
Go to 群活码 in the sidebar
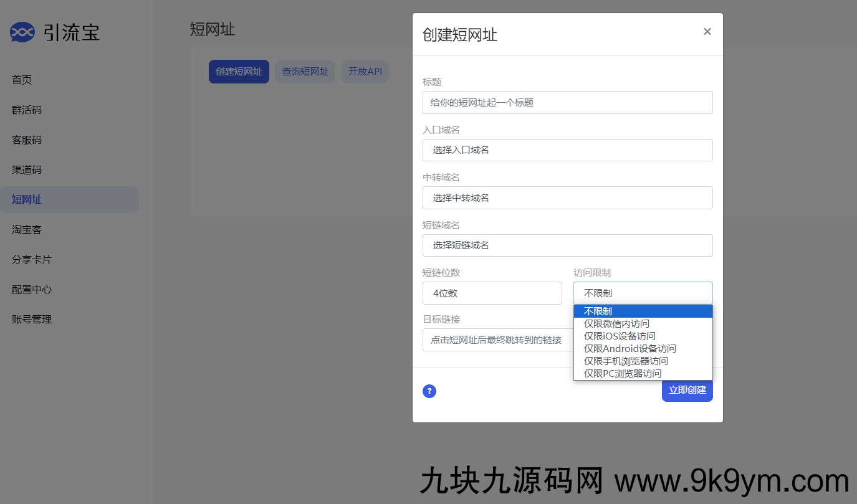27,110
